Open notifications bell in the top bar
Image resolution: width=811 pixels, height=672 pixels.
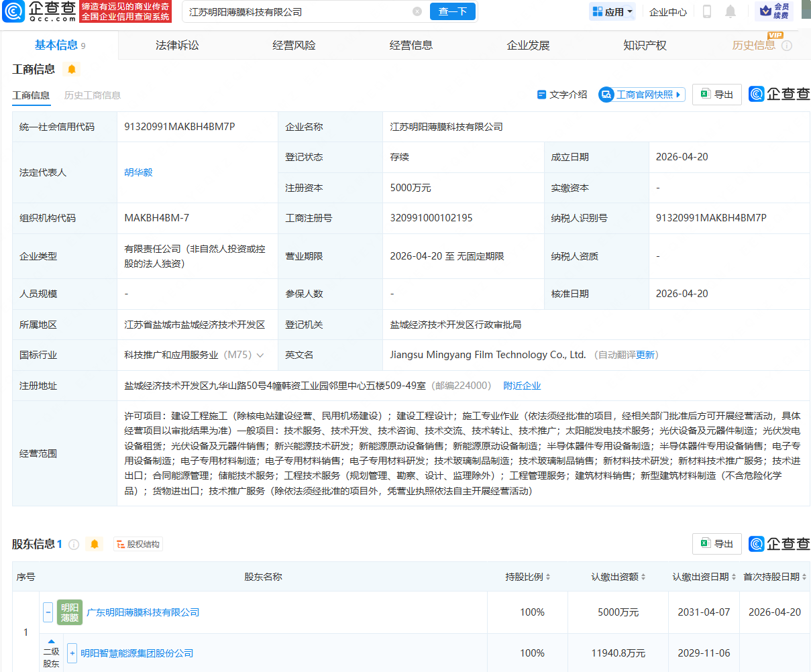pos(731,11)
